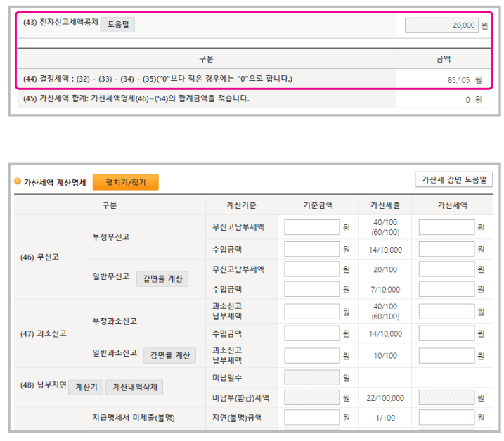
Task: Click 감면율 계산 next to 일반과소신고
Action: (169, 355)
